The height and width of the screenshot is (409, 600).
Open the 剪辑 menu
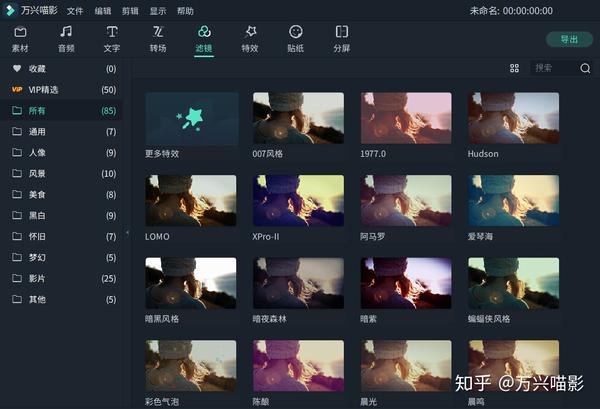pyautogui.click(x=130, y=11)
